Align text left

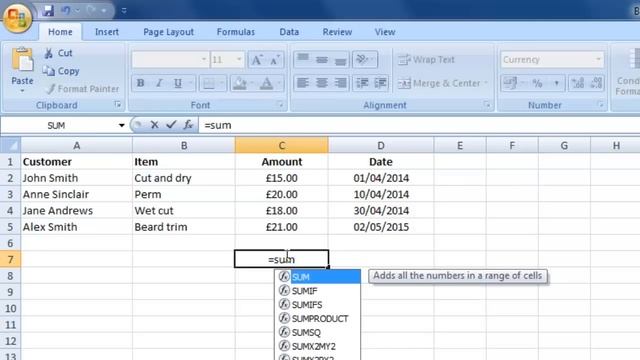302,83
